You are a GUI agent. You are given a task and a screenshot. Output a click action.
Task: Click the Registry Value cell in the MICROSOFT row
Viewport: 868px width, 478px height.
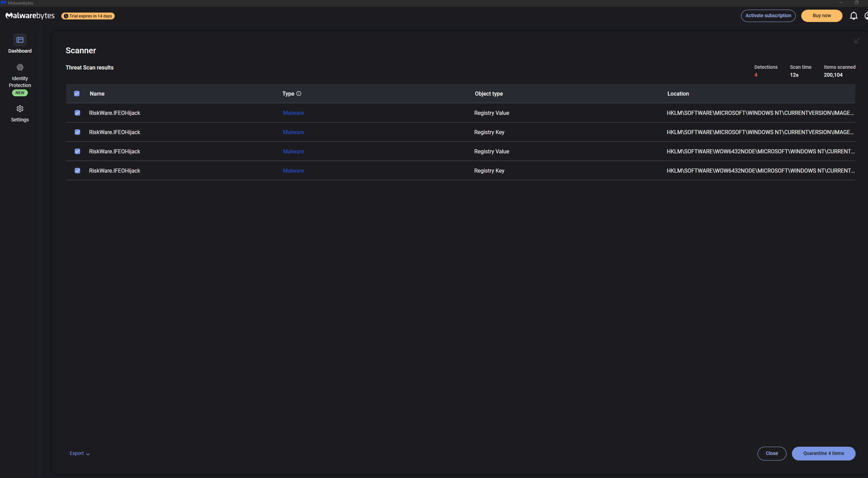[x=491, y=113]
